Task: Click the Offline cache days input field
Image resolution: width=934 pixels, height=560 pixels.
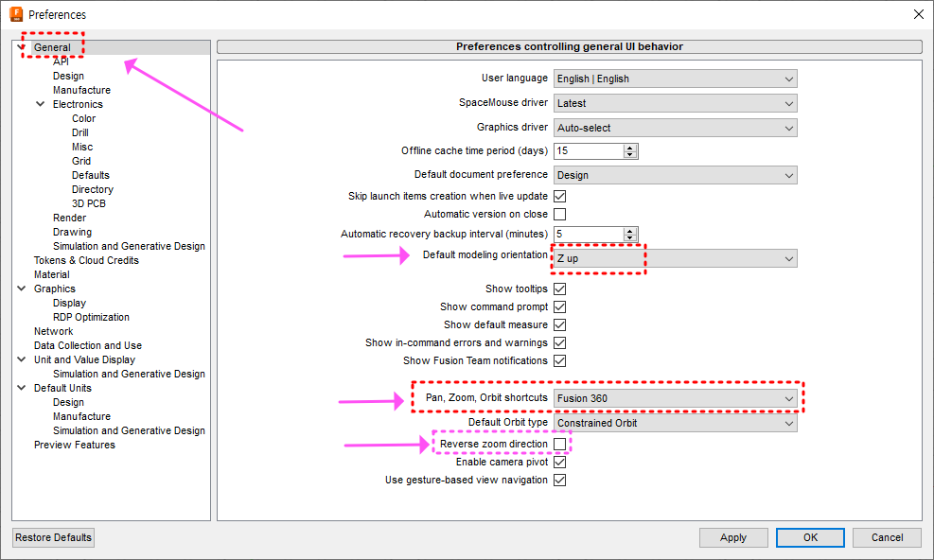Action: coord(589,151)
